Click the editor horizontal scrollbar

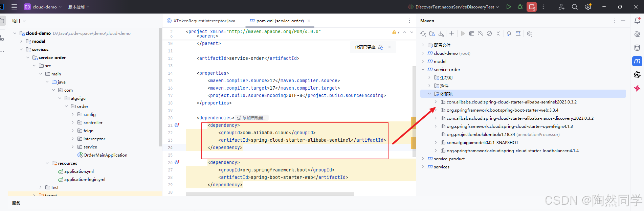point(270,194)
